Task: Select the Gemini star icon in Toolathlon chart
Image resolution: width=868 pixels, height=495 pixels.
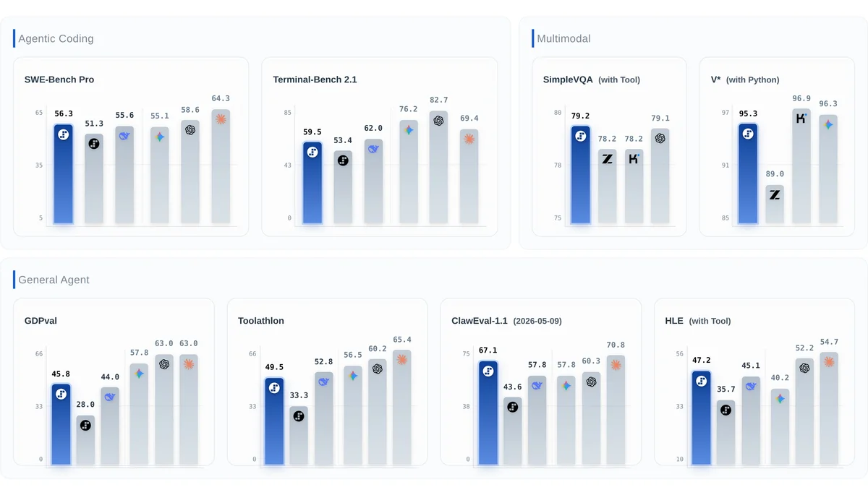Action: click(x=353, y=376)
